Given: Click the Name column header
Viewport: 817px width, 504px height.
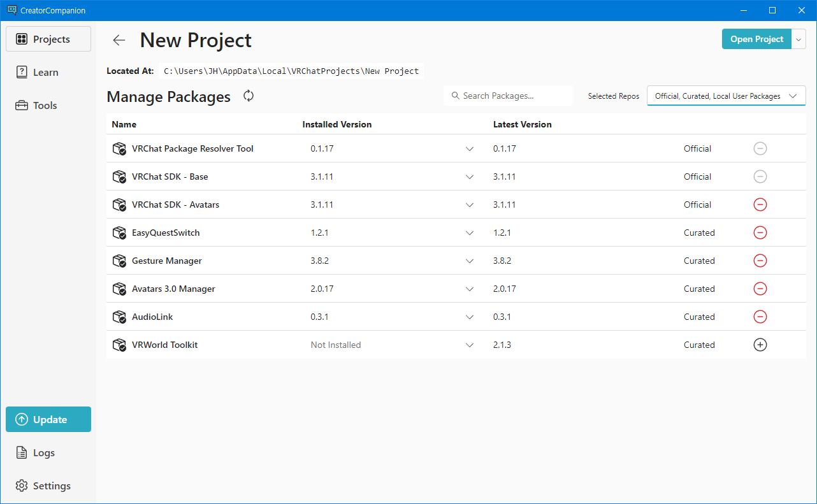Looking at the screenshot, I should 124,124.
